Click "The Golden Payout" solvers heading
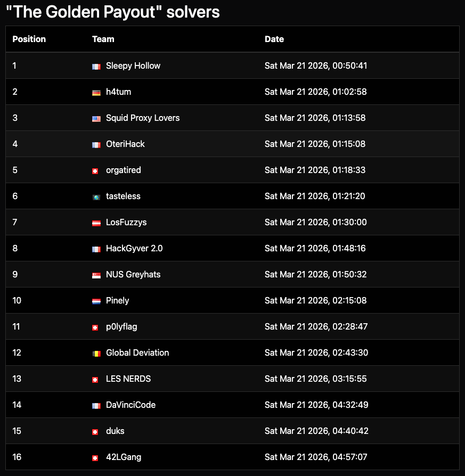The width and height of the screenshot is (465, 476). coord(113,12)
